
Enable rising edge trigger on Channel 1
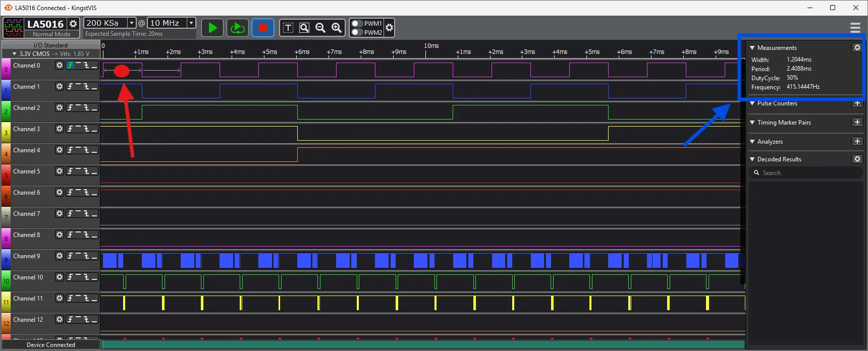pos(70,87)
